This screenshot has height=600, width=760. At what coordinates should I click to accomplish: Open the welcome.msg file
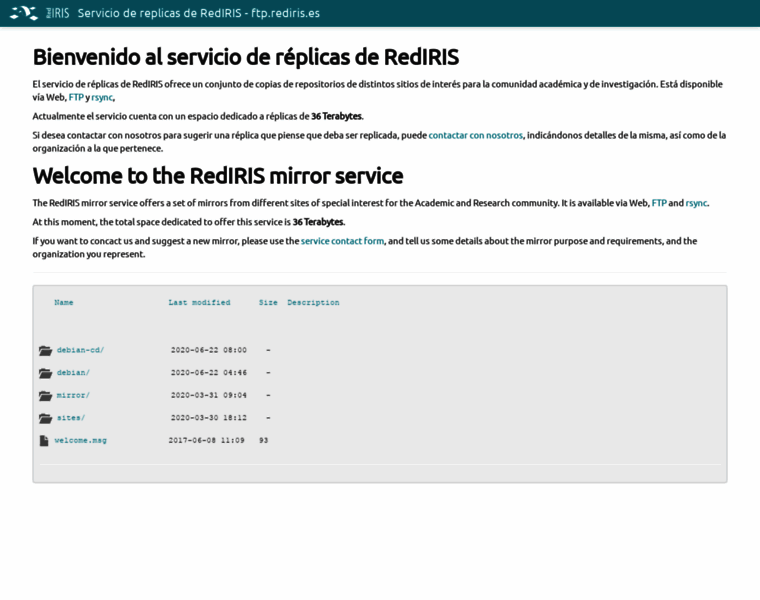click(x=80, y=441)
